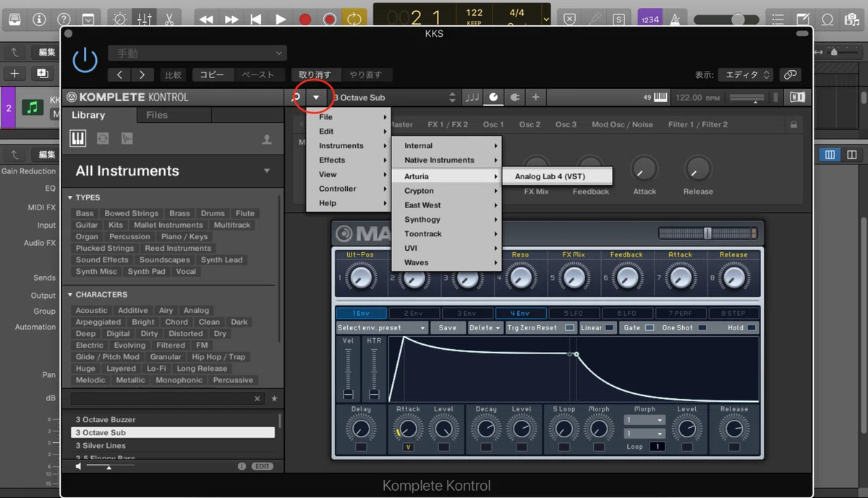Open the 手動 preset dropdown

(197, 53)
